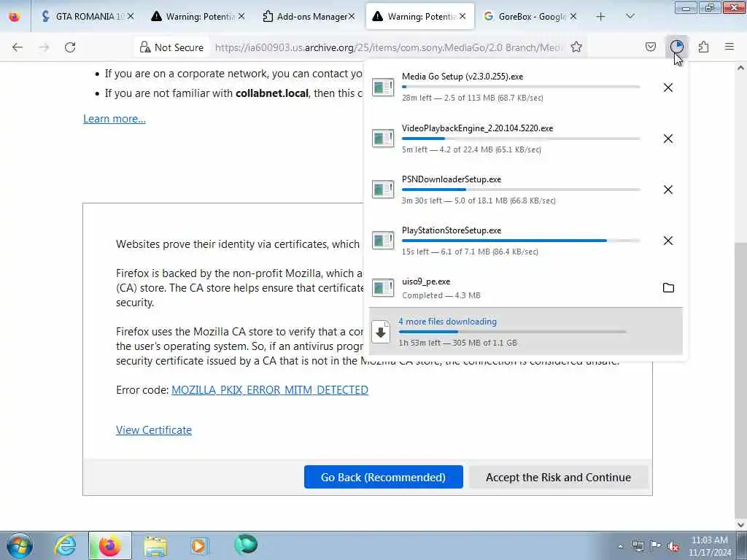Screen dimensions: 747x560
Task: Open the Firefox application menu
Action: click(x=729, y=47)
